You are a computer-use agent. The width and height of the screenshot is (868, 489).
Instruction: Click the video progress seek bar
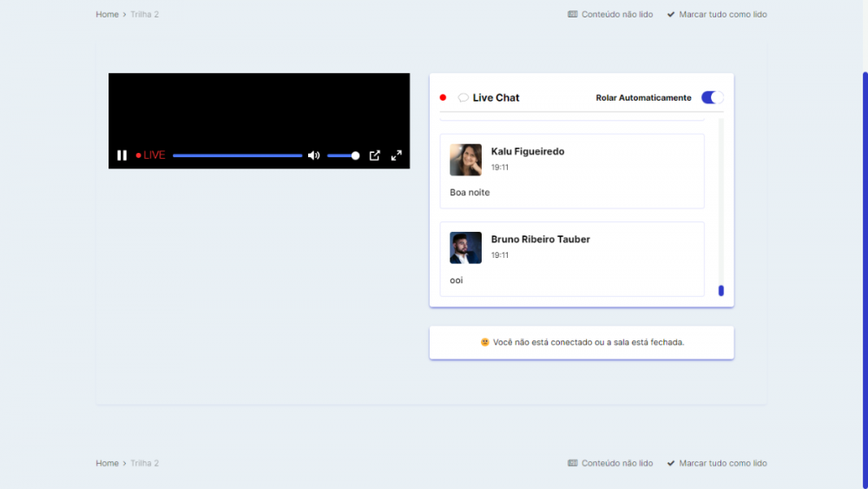tap(237, 155)
